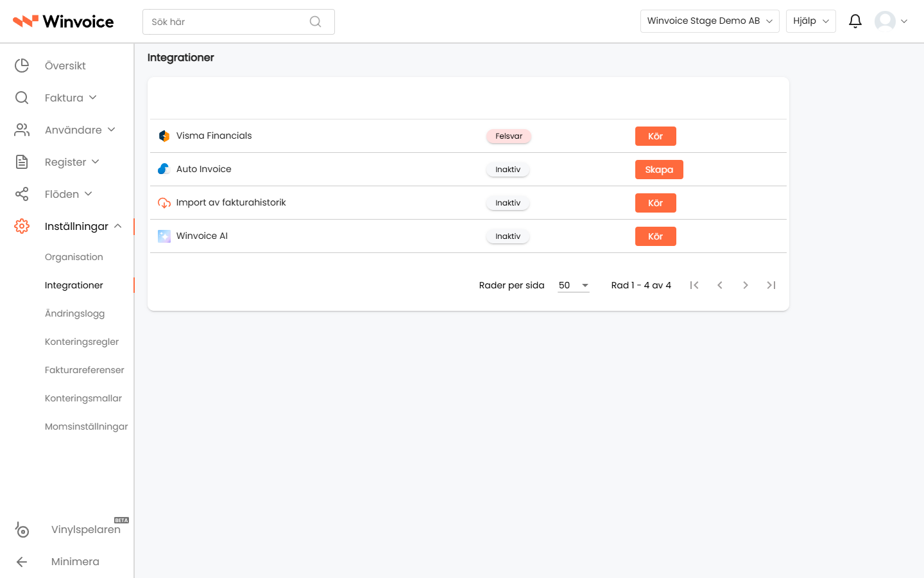Click the Felsvar status badge

[509, 136]
